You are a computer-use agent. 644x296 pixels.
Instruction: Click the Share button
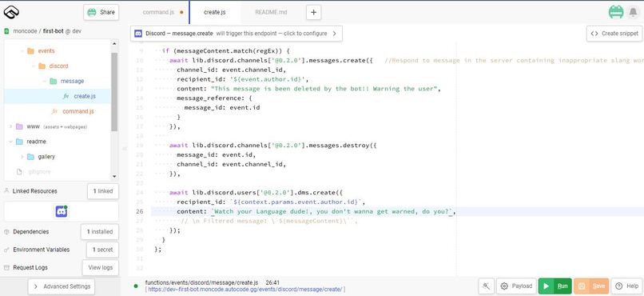tap(101, 12)
